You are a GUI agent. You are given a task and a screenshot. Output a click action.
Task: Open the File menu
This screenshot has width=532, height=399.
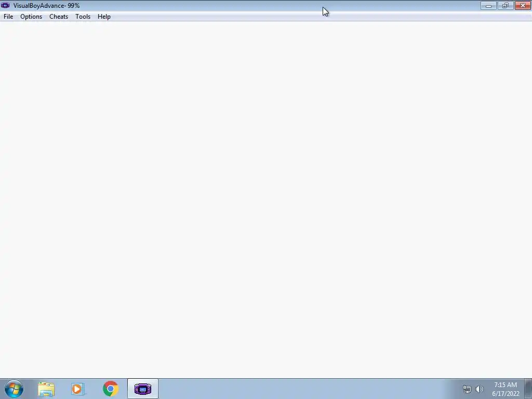click(8, 17)
